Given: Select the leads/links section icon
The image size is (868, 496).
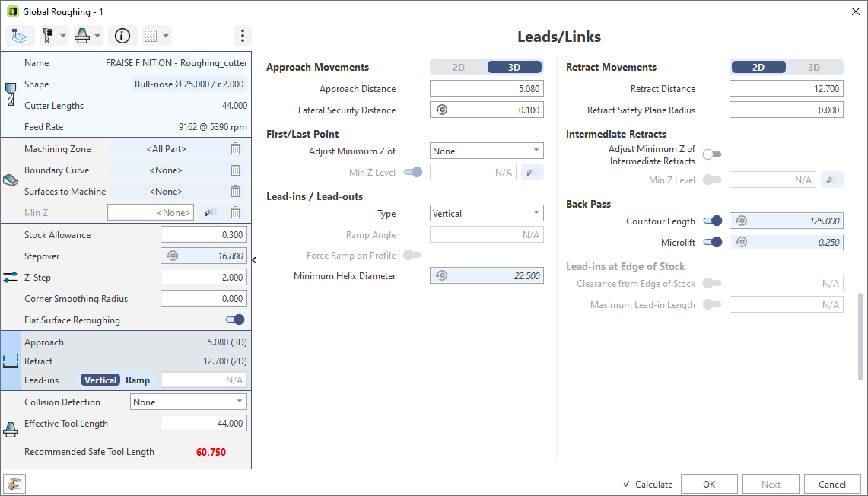Looking at the screenshot, I should pos(11,361).
